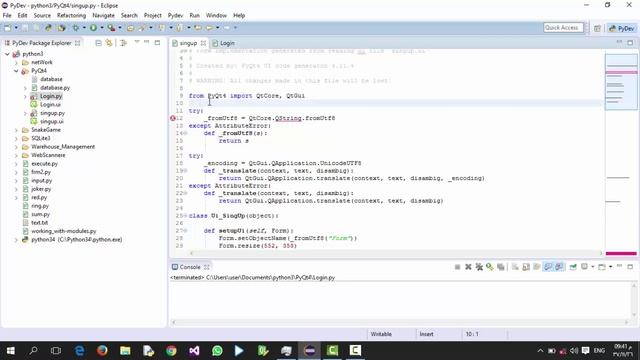Click the error marker on line 12

(173, 118)
